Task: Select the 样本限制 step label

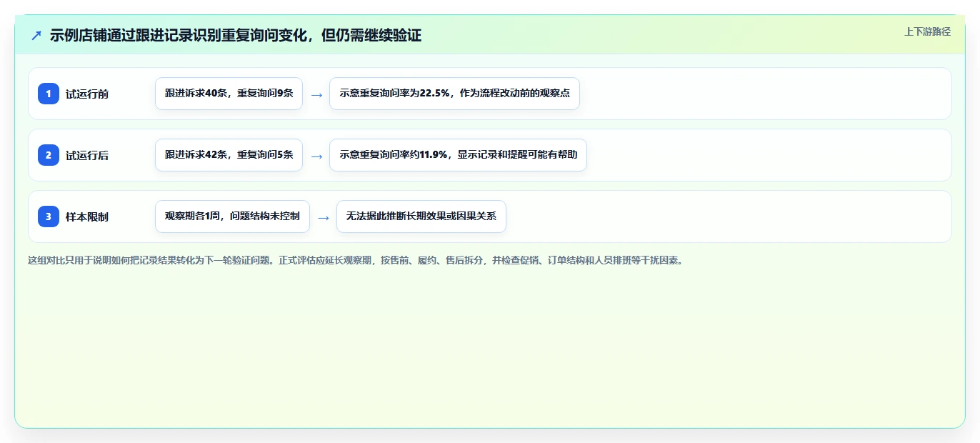Action: pos(87,216)
